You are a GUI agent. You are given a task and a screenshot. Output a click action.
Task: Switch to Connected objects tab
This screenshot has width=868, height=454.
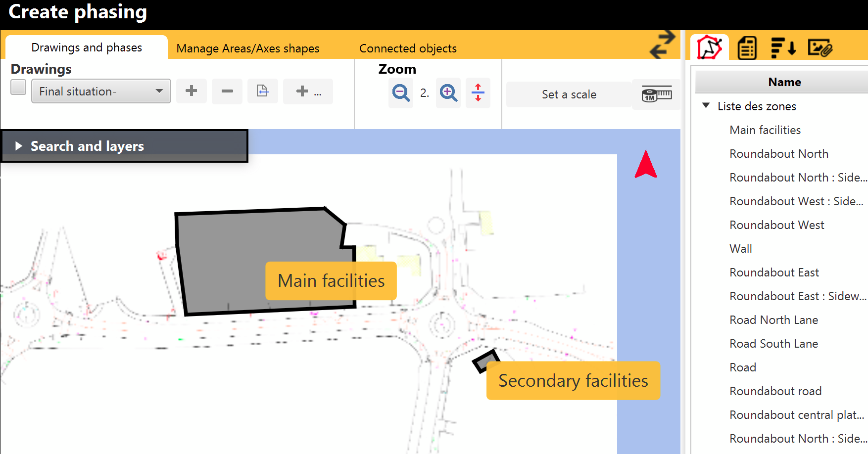pyautogui.click(x=408, y=48)
